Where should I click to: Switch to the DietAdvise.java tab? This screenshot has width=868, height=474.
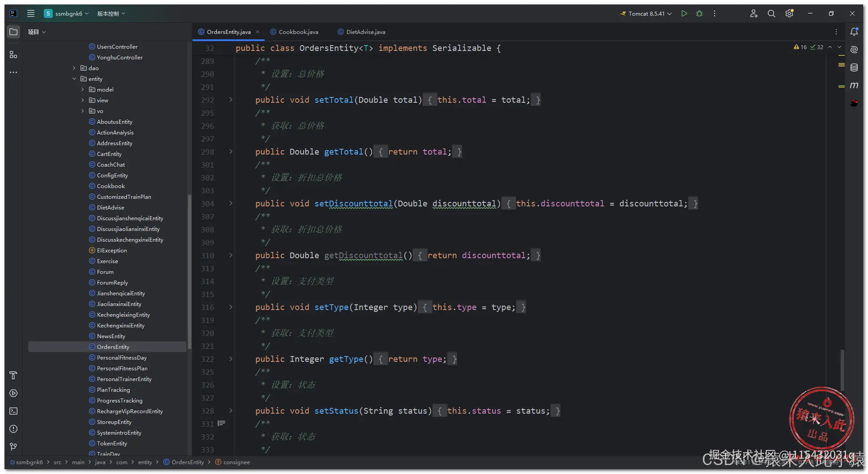pos(361,32)
